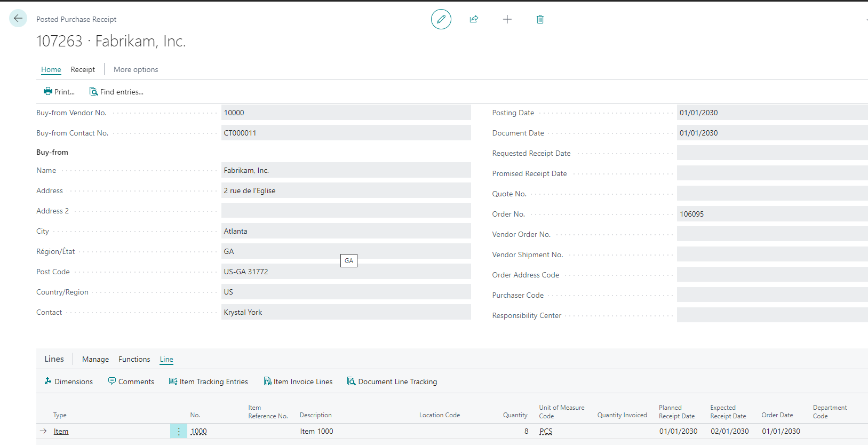868x445 pixels.
Task: Click the Description column header
Action: click(x=316, y=415)
